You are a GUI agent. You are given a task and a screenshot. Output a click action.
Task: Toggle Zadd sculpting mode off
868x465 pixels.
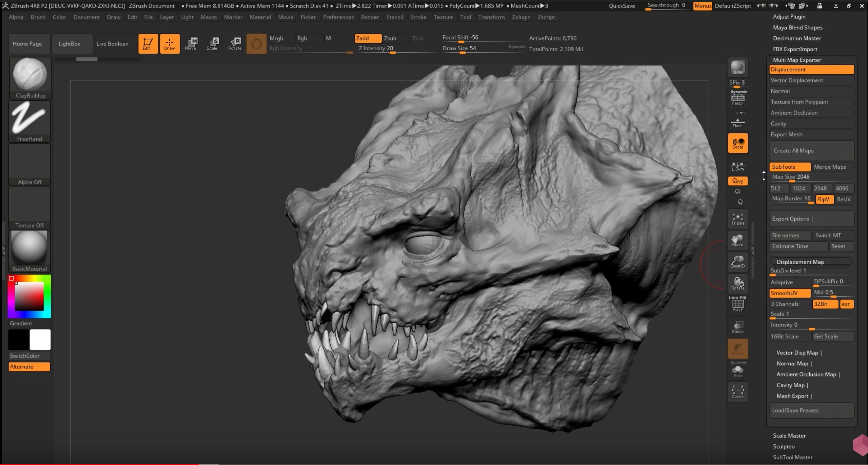pyautogui.click(x=367, y=38)
